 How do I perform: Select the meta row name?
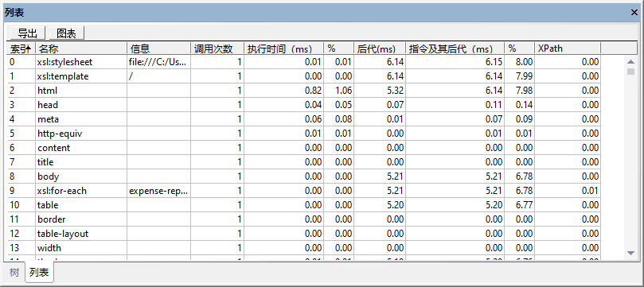(x=48, y=120)
